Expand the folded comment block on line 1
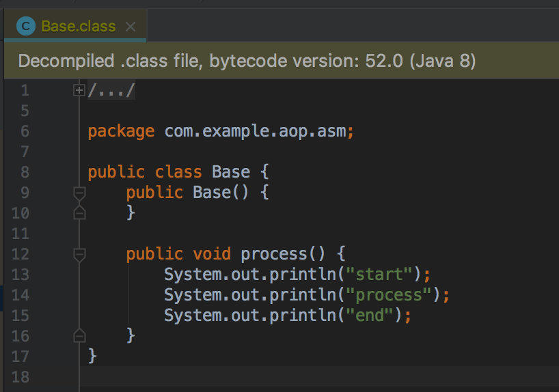The height and width of the screenshot is (392, 559). [x=79, y=90]
